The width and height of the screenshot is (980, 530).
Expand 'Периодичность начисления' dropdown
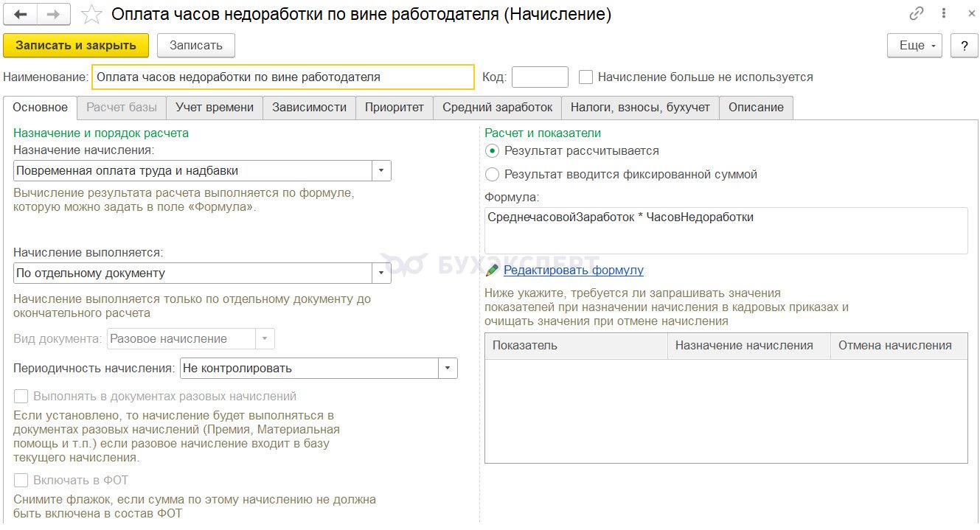point(448,369)
